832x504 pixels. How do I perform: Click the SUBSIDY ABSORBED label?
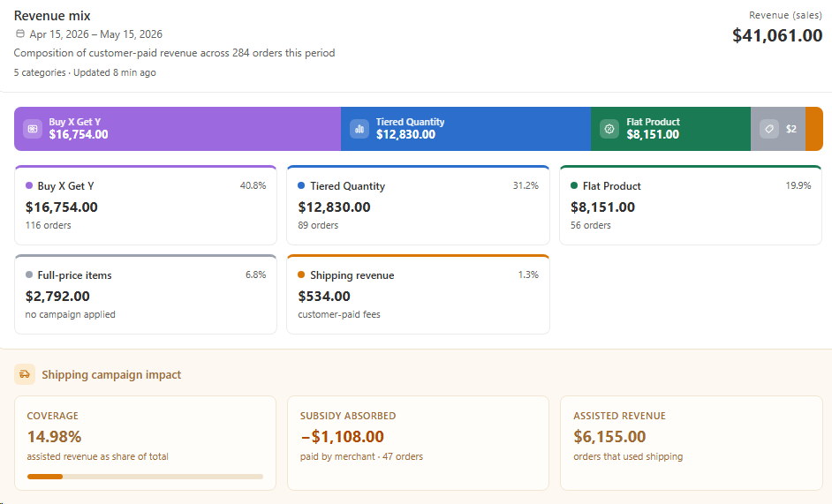point(348,416)
